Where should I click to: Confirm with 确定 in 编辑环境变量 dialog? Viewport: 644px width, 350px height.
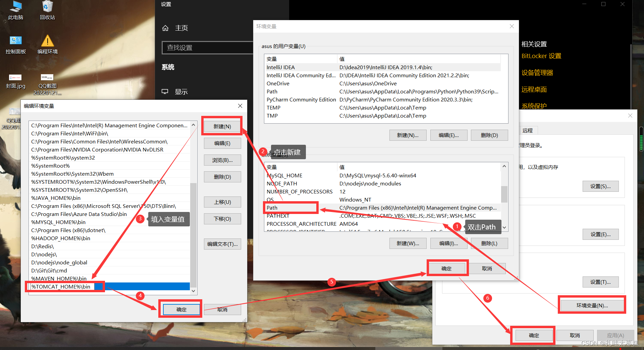pyautogui.click(x=181, y=310)
